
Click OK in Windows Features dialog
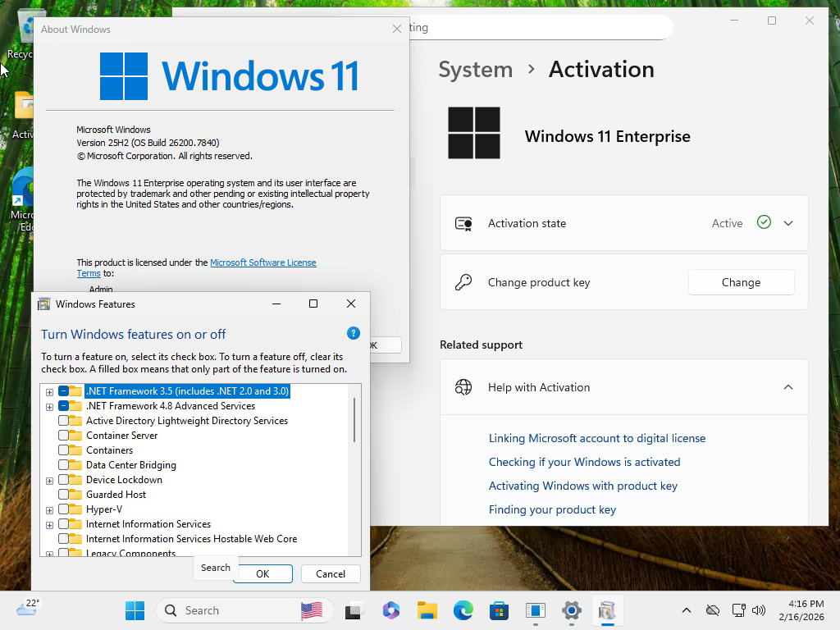point(262,573)
